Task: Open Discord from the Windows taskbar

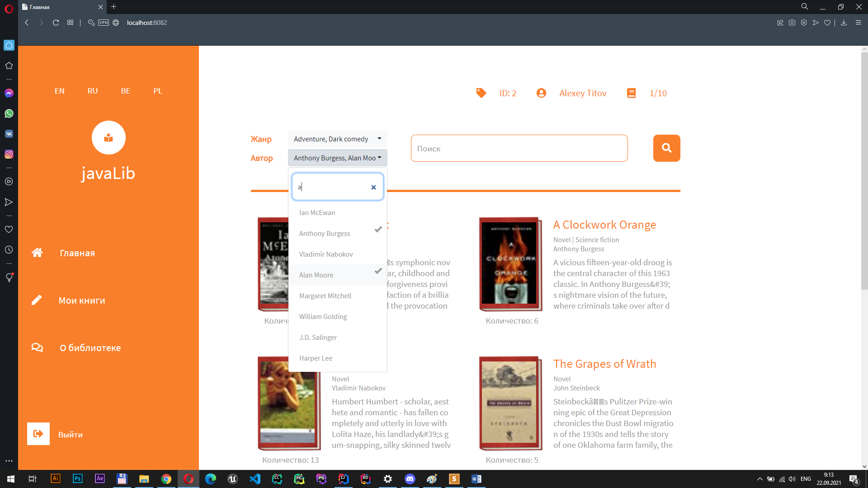Action: pos(410,479)
